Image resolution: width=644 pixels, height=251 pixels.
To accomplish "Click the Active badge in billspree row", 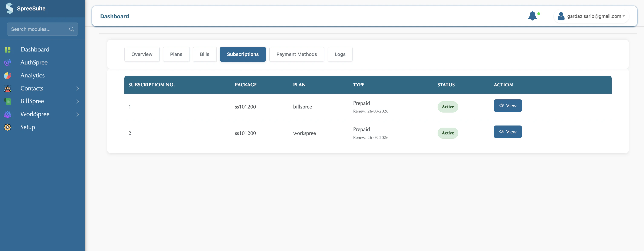I will point(447,107).
